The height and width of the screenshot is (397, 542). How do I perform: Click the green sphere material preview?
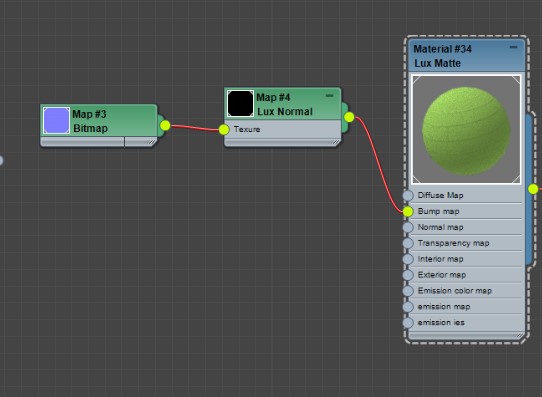(x=466, y=130)
